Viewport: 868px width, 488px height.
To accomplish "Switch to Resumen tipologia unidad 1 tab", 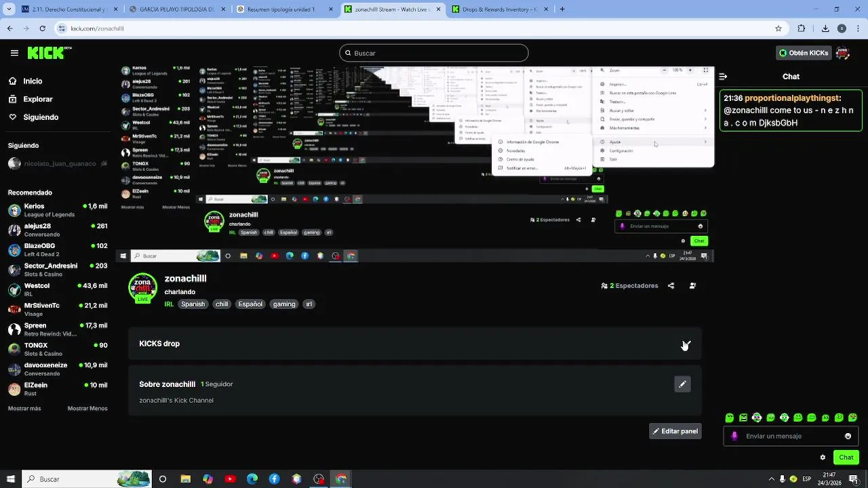I will (x=286, y=9).
